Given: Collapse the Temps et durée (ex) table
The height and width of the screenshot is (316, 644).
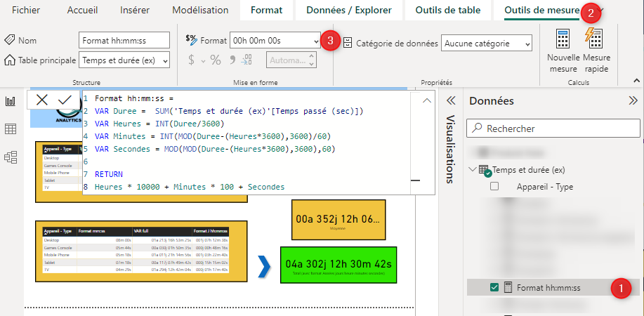Looking at the screenshot, I should coord(473,169).
